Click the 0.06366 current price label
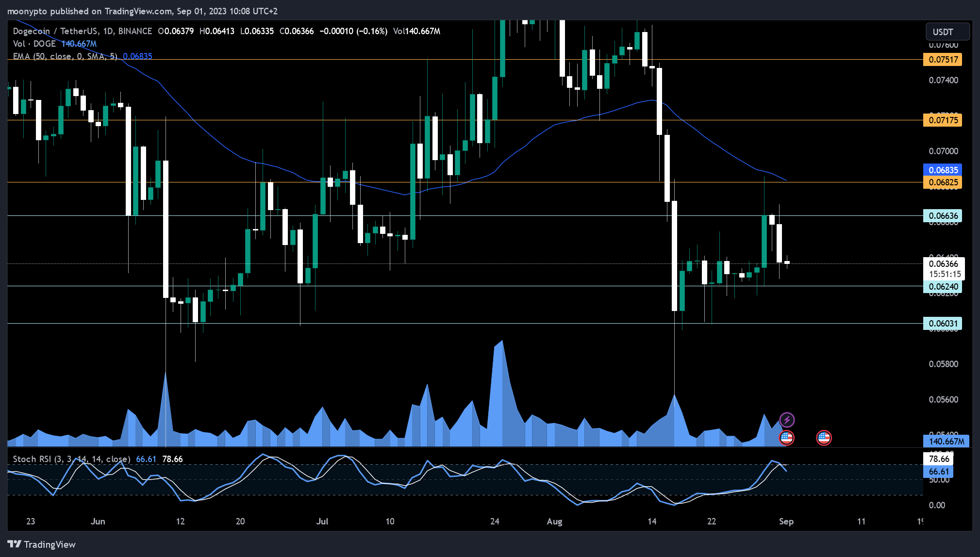Screen dimensions: 980x557 pyautogui.click(x=944, y=264)
